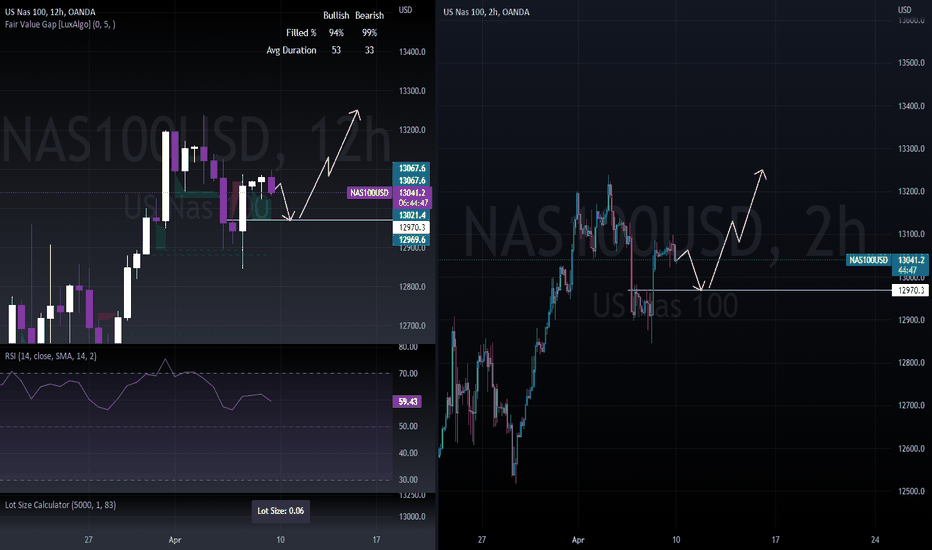Click the purple 13041.2 price tag on 12h chart

[412, 193]
